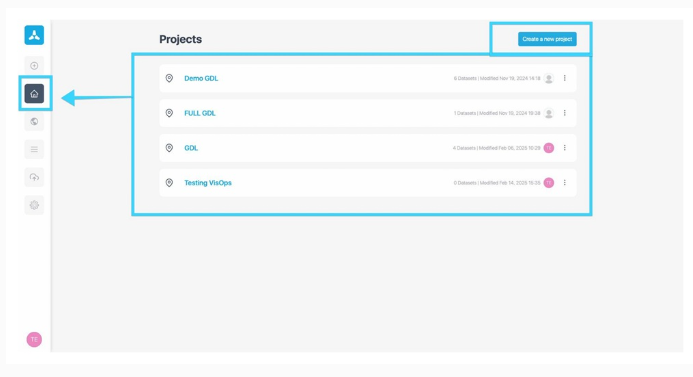
Task: Open the three-dot menu for Testing VisOps
Action: (x=564, y=183)
